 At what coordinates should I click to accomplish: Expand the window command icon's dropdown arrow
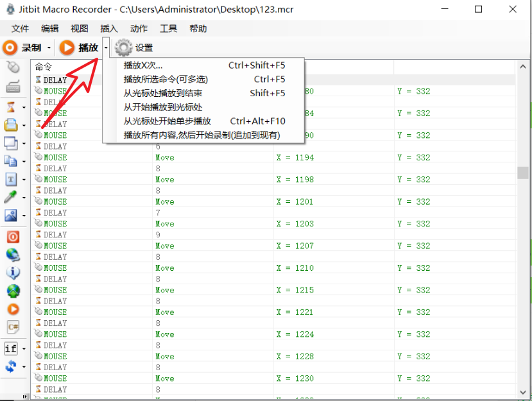pos(24,144)
